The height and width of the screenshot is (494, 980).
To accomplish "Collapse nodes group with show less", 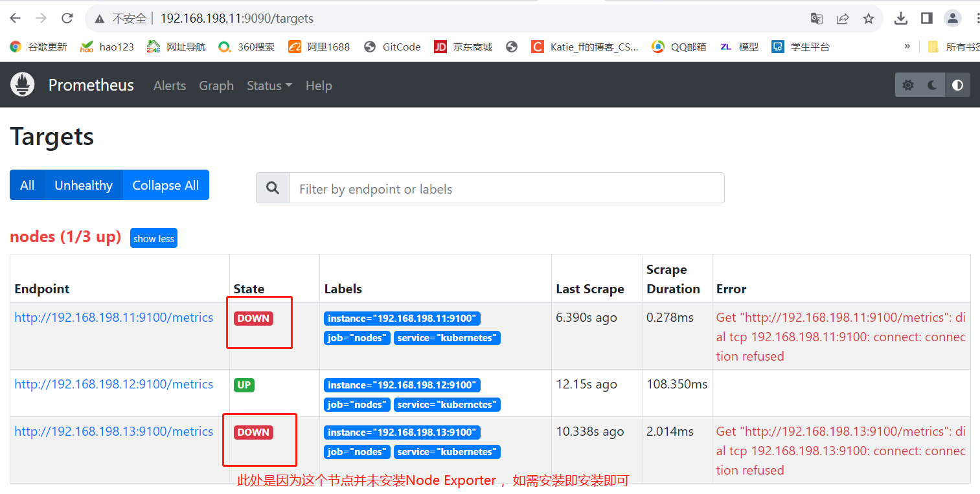I will click(154, 238).
